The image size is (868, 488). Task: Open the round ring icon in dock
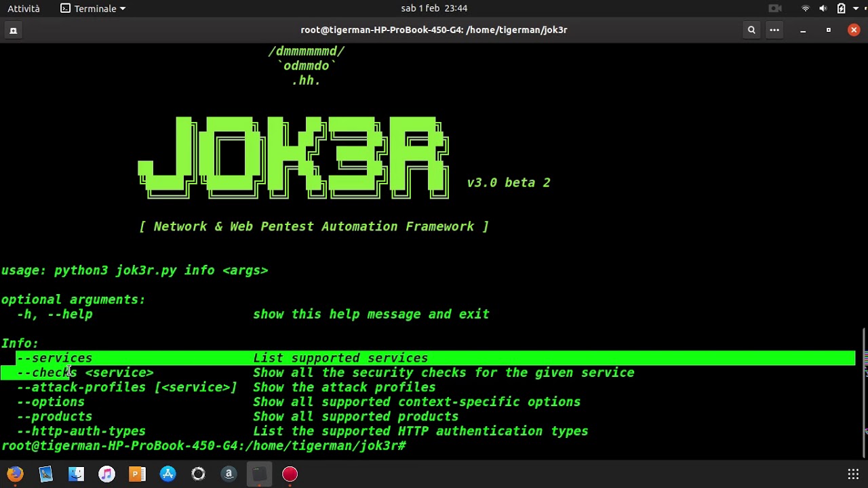198,474
